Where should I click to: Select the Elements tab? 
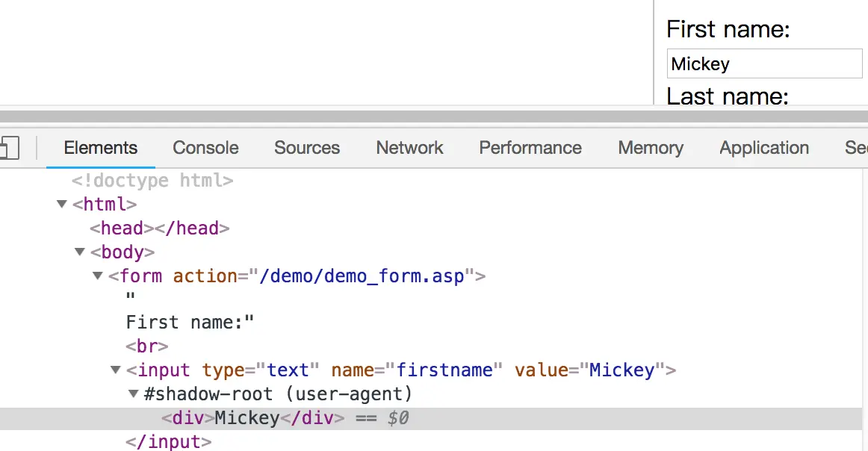pos(101,148)
